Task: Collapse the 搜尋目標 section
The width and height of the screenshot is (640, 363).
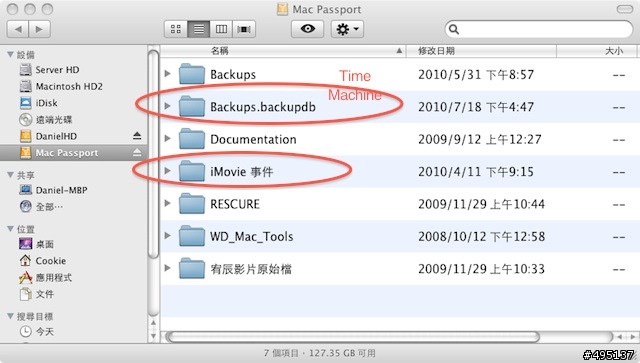Action: point(11,316)
